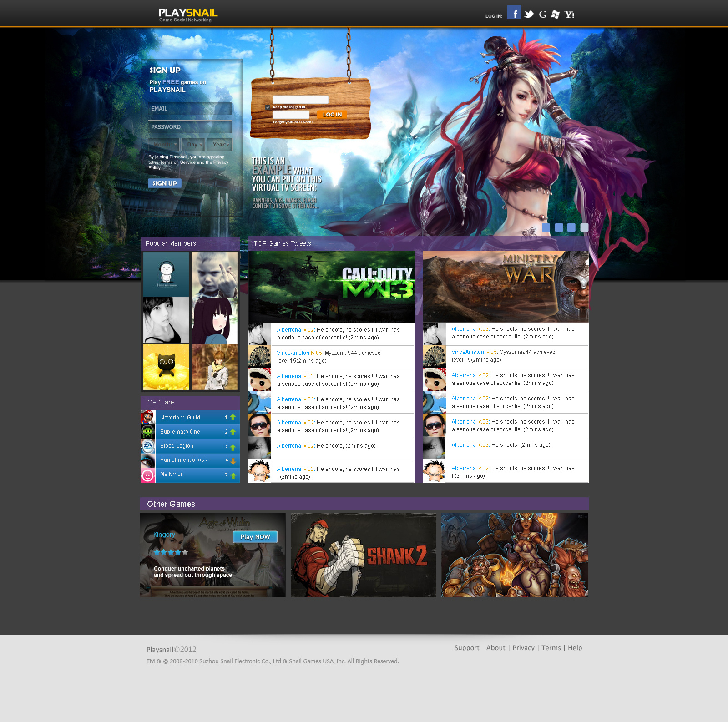Click the orange LOG IN button
The width and height of the screenshot is (728, 722).
pyautogui.click(x=332, y=115)
